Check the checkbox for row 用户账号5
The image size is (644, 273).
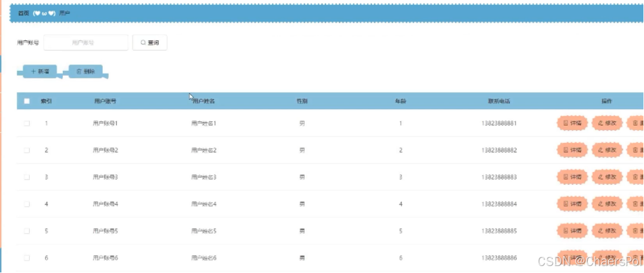coord(27,231)
